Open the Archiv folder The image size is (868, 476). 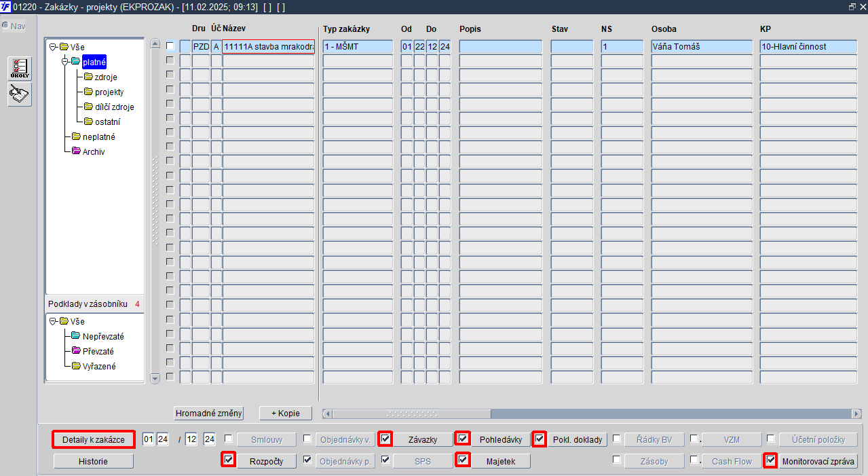[x=94, y=151]
